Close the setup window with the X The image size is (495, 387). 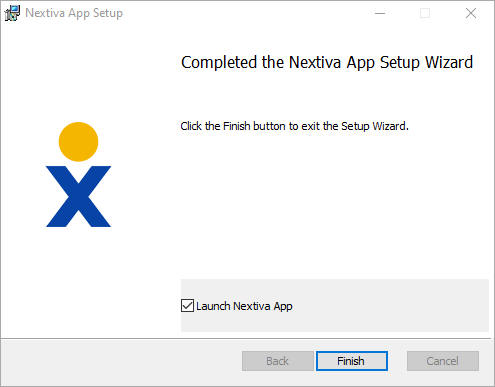pyautogui.click(x=471, y=13)
